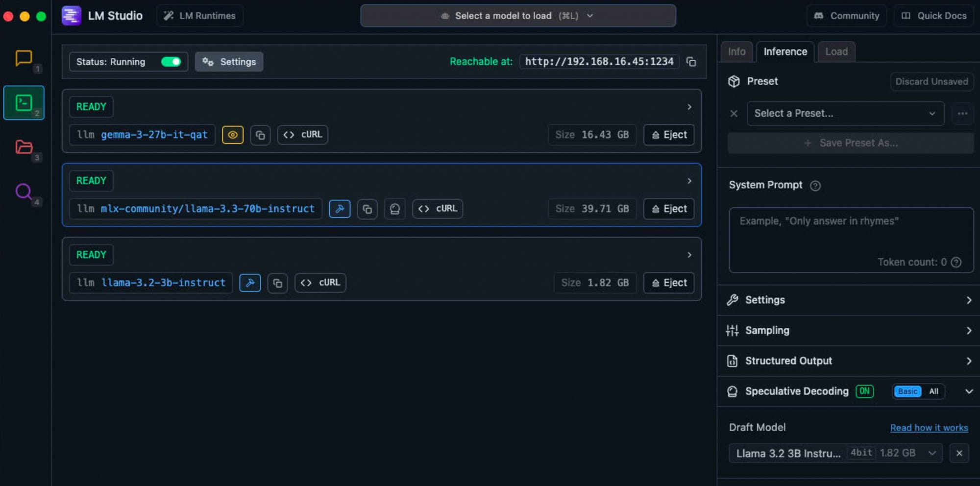Expand the llama-3.3-70b-instruct model card

point(689,181)
